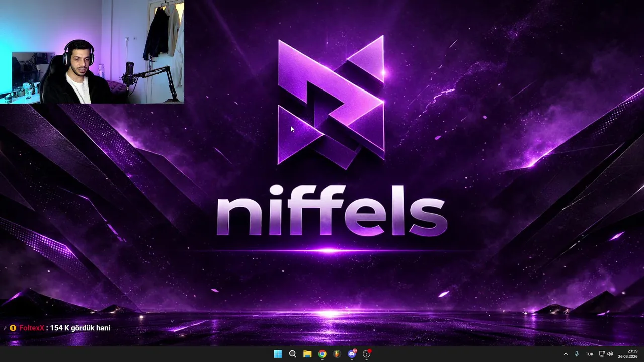Open the volume control tray icon
644x362 pixels.
coord(610,354)
